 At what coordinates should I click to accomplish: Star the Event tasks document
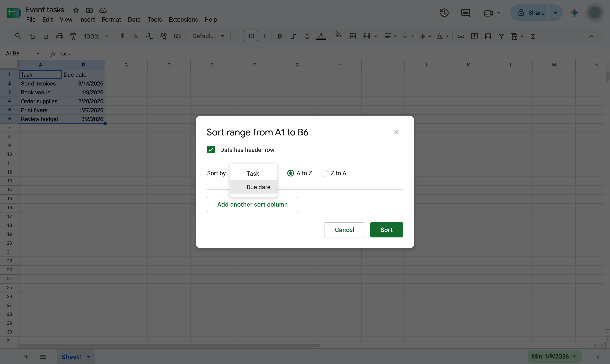point(76,10)
